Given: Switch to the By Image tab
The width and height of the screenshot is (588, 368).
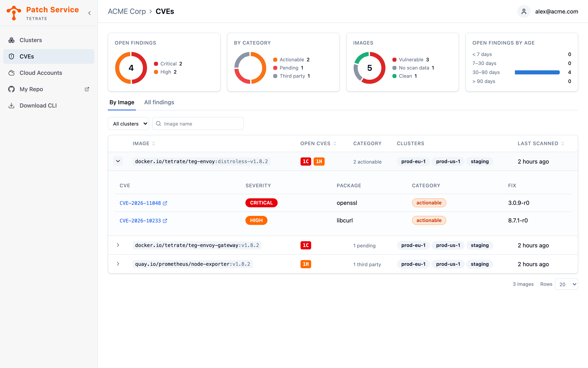Looking at the screenshot, I should (x=122, y=102).
